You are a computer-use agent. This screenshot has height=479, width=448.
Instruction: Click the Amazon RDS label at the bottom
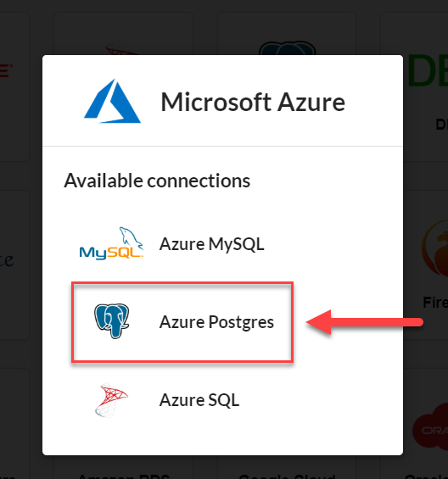pos(124,476)
